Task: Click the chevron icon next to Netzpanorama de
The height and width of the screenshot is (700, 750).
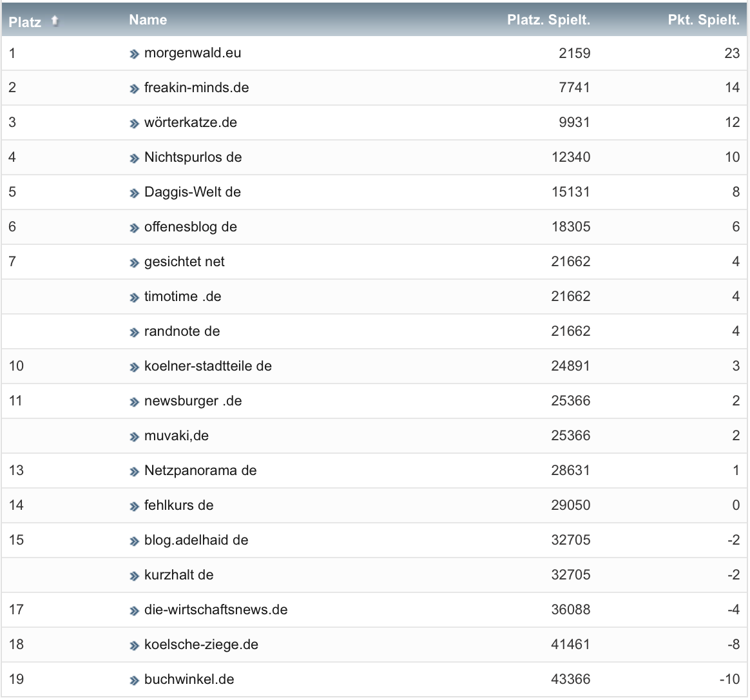Action: tap(134, 472)
